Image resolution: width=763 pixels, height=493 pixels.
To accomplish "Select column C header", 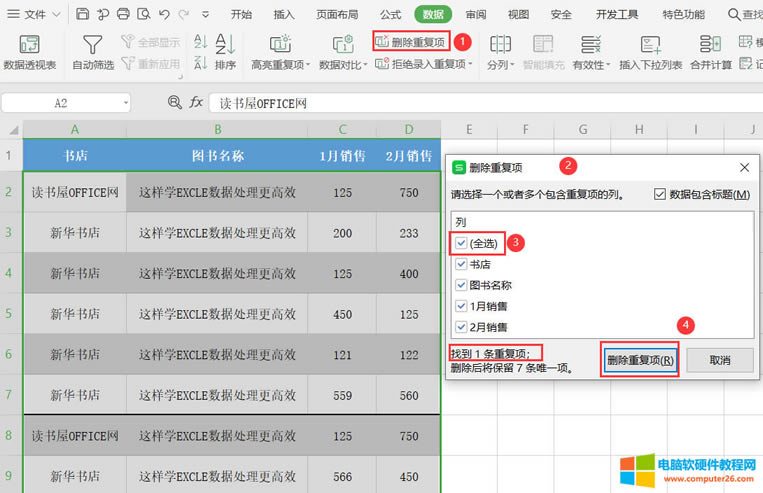I will click(x=342, y=130).
